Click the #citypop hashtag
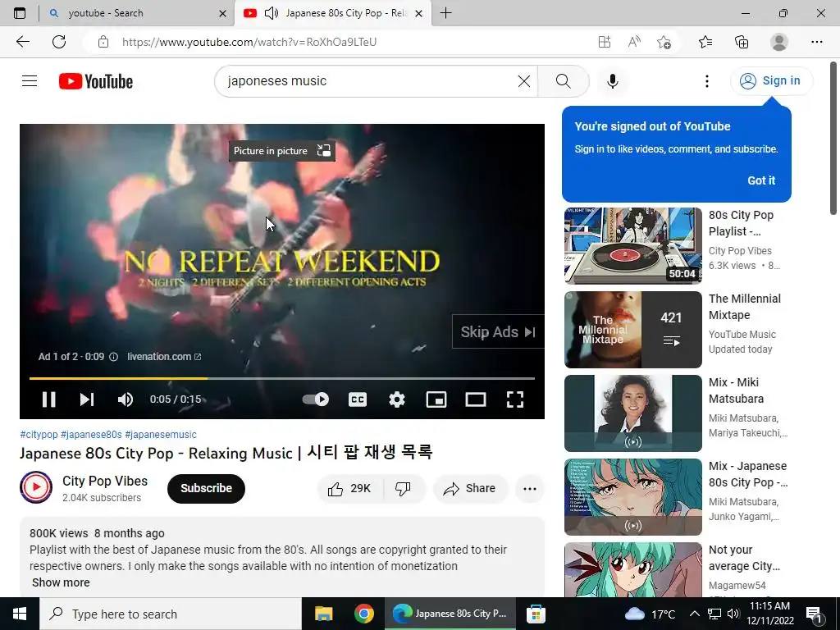Screen dimensions: 840x630 (x=39, y=435)
